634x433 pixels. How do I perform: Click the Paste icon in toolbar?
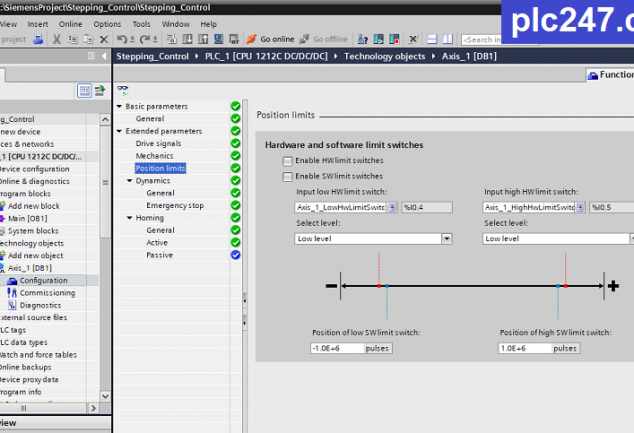click(88, 39)
